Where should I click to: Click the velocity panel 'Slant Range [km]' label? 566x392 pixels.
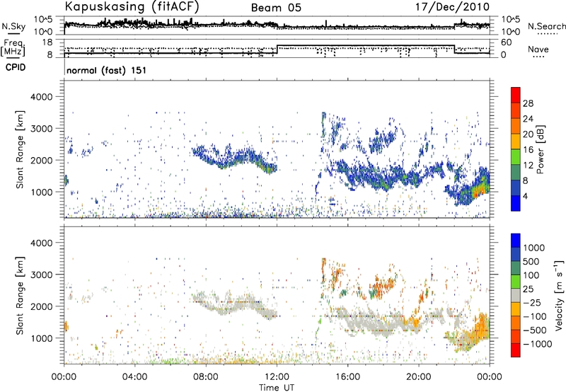coord(20,295)
